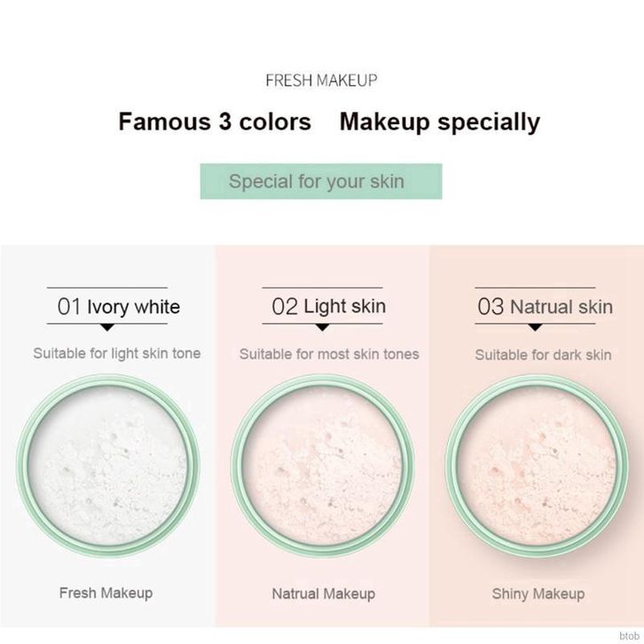Screen dimensions: 644x644
Task: Click the 'Famous 3 colors' headline
Action: point(215,122)
